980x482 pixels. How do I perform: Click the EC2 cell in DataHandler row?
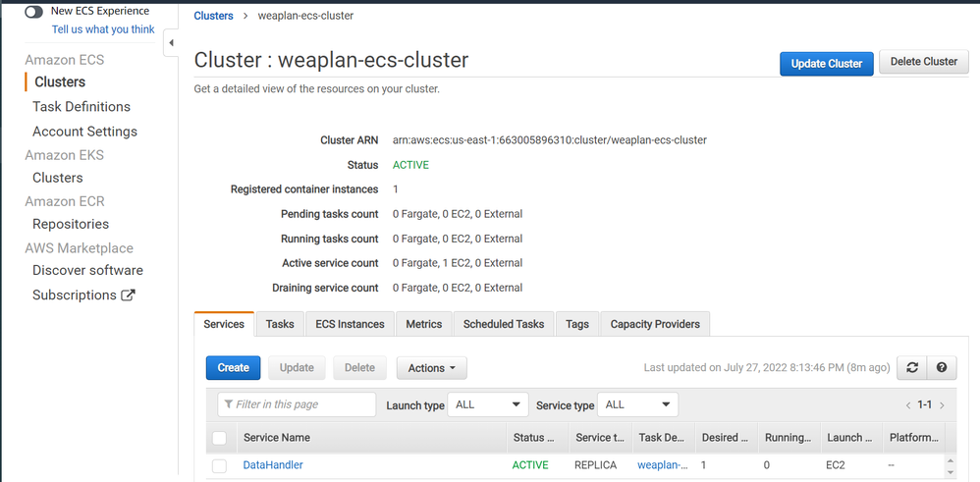click(837, 465)
